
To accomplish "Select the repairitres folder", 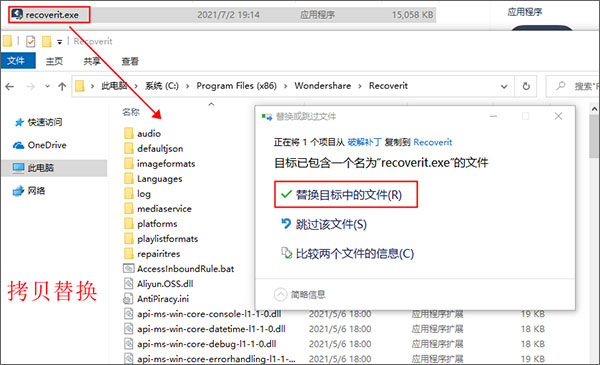I will [152, 254].
